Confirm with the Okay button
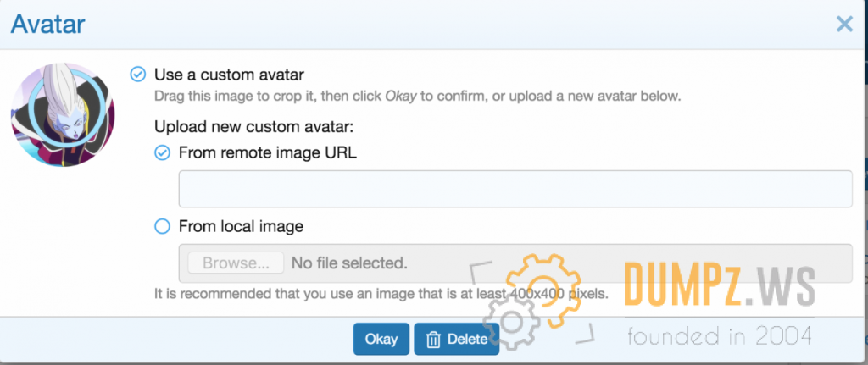The width and height of the screenshot is (868, 365). pyautogui.click(x=381, y=339)
